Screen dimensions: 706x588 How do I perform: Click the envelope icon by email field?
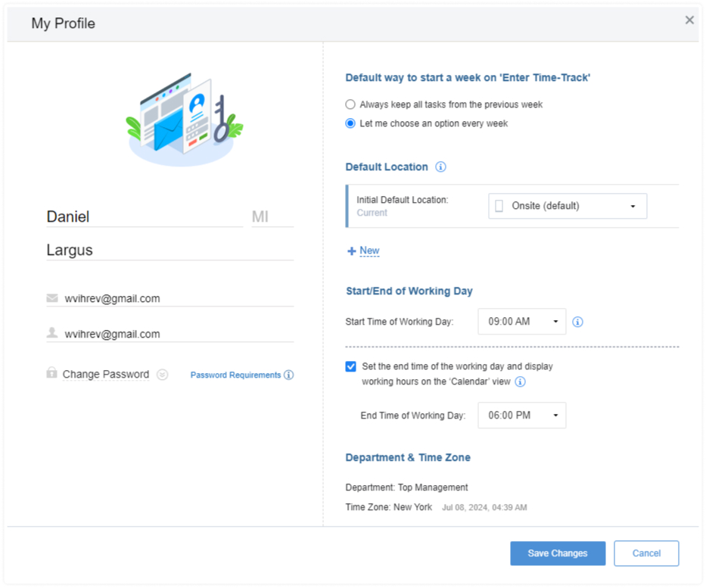point(52,298)
